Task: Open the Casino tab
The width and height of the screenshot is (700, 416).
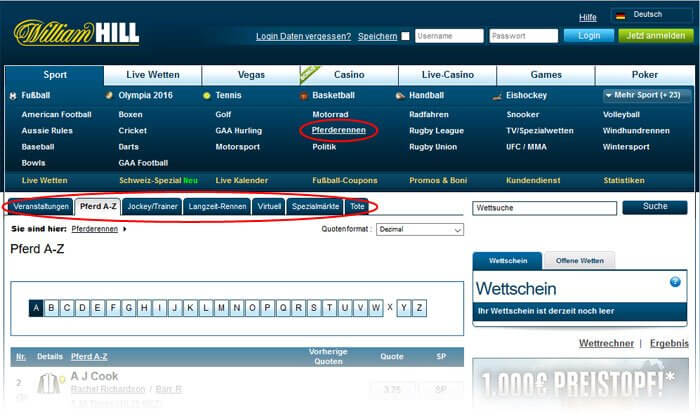Action: pos(349,75)
